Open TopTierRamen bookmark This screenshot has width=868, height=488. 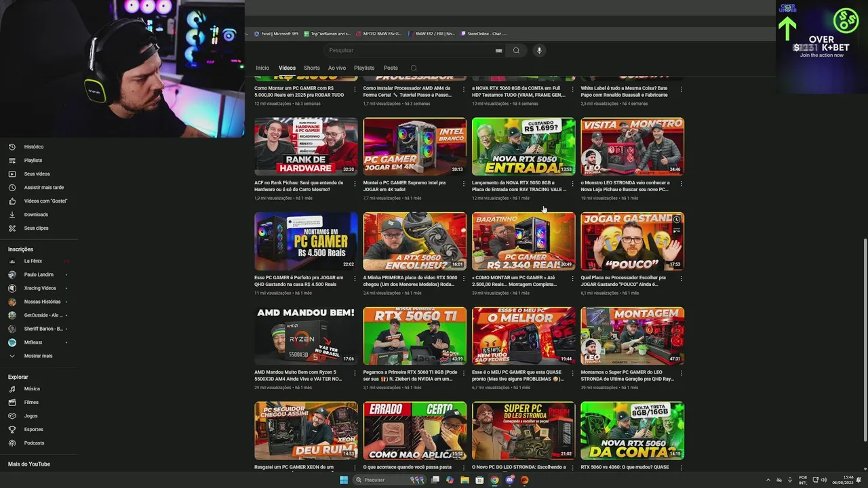click(328, 33)
